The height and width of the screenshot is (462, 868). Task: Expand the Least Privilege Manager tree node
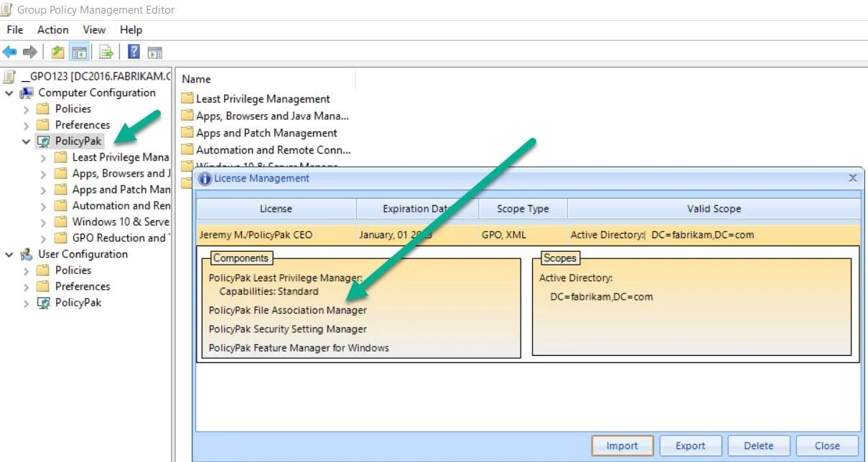coord(44,158)
